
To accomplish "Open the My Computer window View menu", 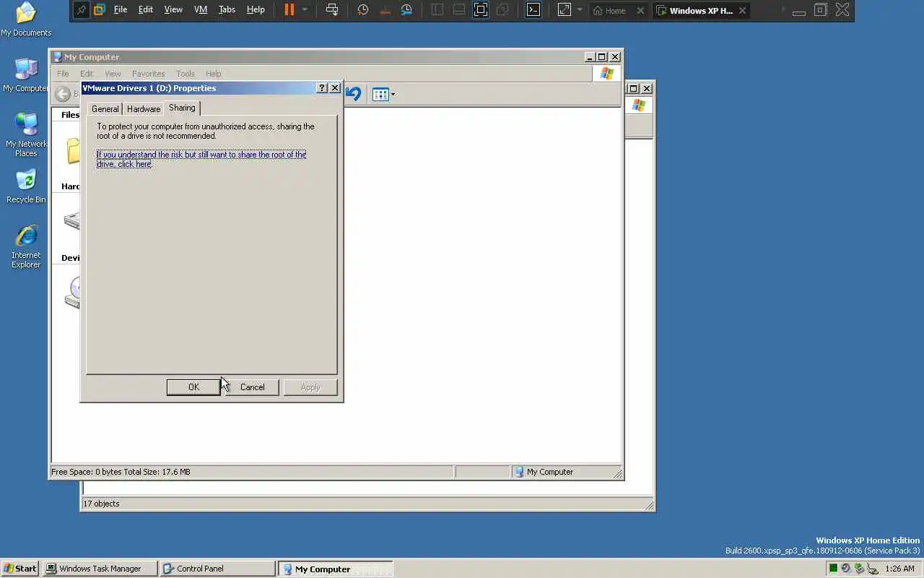I will pos(113,74).
